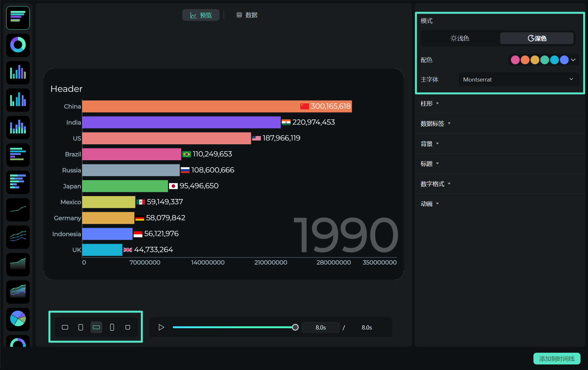Image resolution: width=588 pixels, height=370 pixels.
Task: Select the square aspect ratio icon
Action: coord(128,327)
